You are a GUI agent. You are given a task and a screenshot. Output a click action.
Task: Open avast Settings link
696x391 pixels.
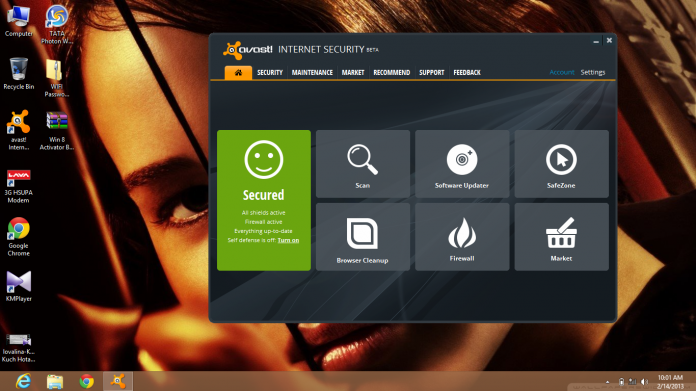pyautogui.click(x=593, y=72)
